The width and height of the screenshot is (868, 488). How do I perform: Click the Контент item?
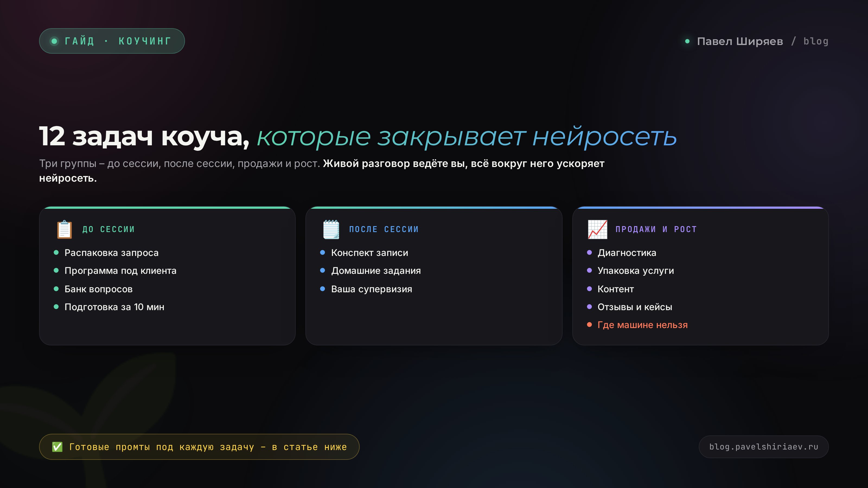coord(616,289)
